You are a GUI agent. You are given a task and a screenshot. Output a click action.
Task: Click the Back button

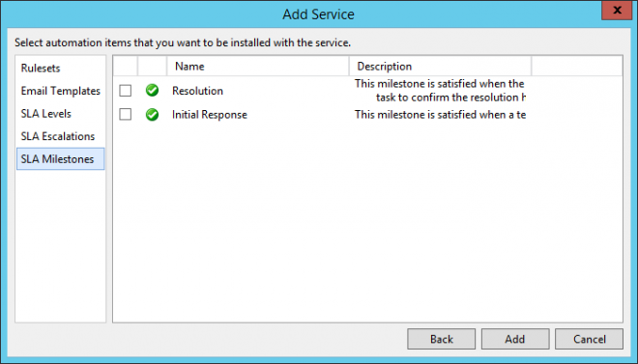[442, 339]
